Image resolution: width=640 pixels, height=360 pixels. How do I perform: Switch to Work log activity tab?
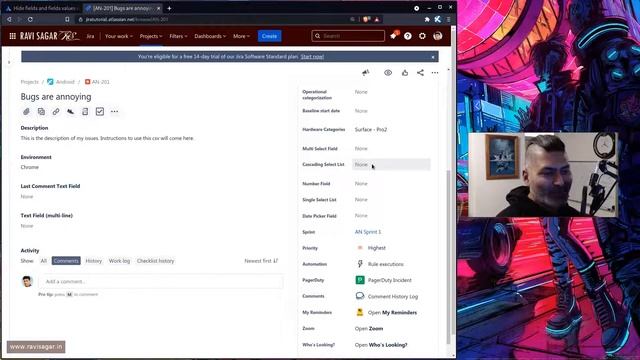tap(119, 261)
